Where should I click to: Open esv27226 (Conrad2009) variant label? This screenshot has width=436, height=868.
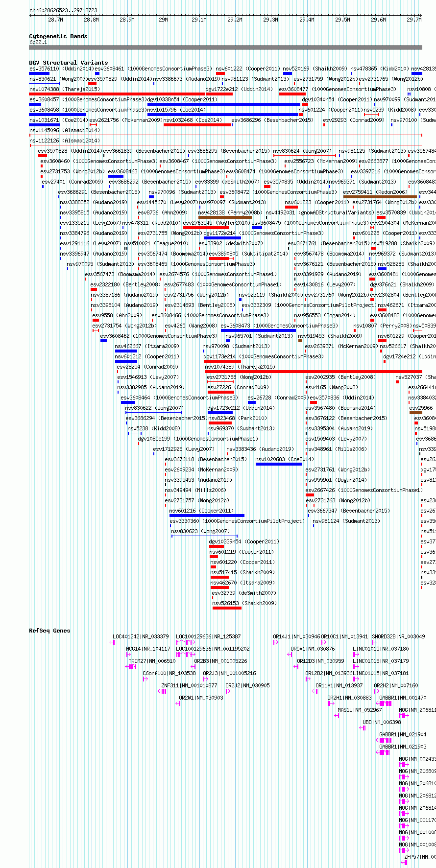(x=238, y=387)
